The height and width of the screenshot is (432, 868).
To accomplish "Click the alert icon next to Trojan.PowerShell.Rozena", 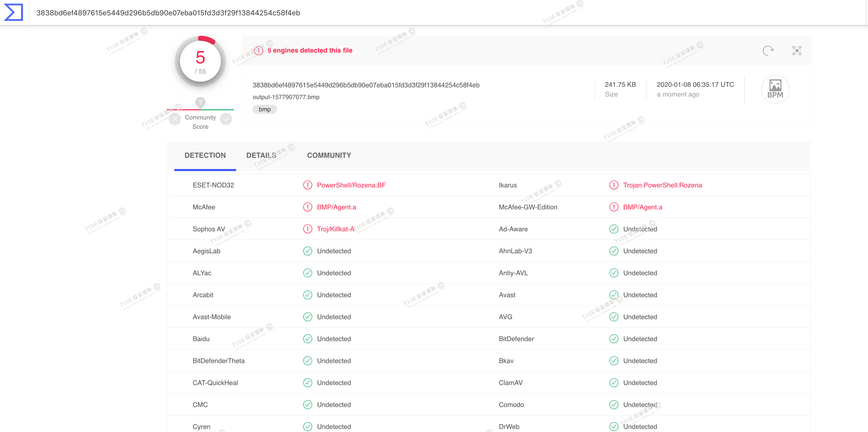I will click(x=614, y=185).
